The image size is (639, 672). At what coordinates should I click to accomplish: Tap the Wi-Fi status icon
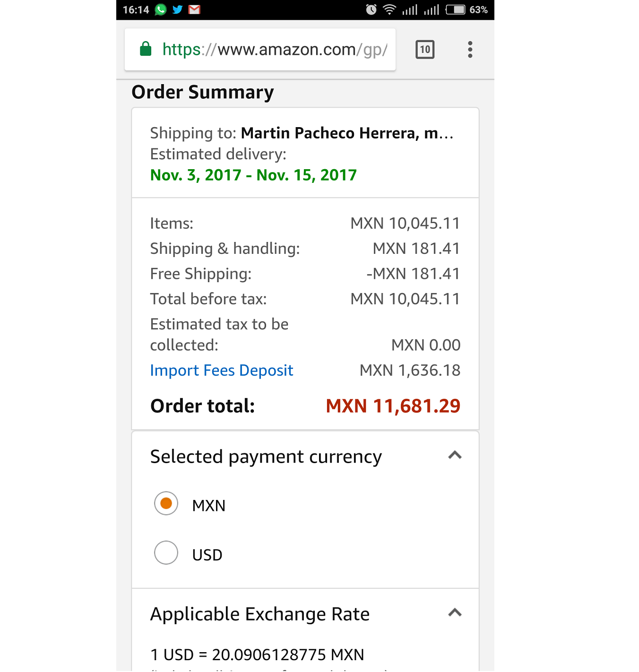pos(389,9)
